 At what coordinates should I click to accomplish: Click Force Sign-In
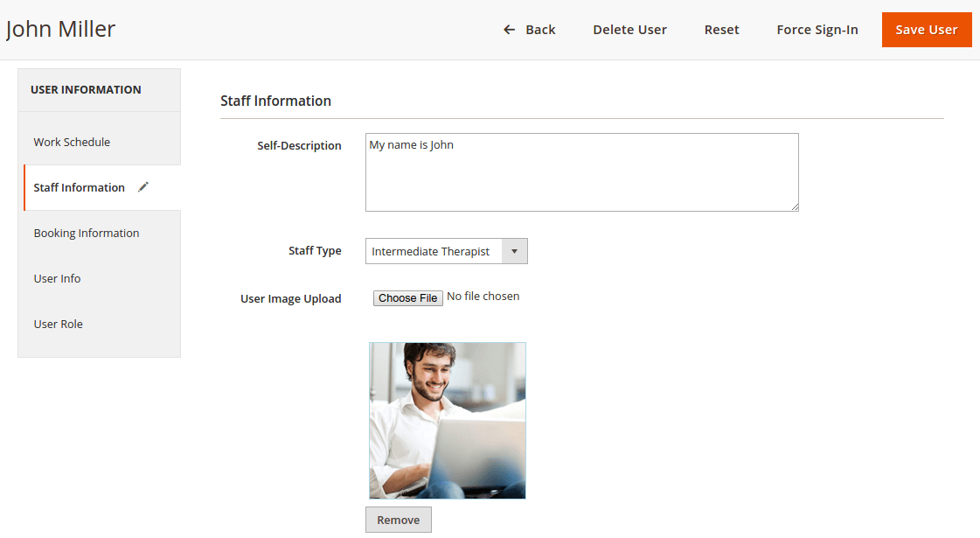pyautogui.click(x=817, y=30)
